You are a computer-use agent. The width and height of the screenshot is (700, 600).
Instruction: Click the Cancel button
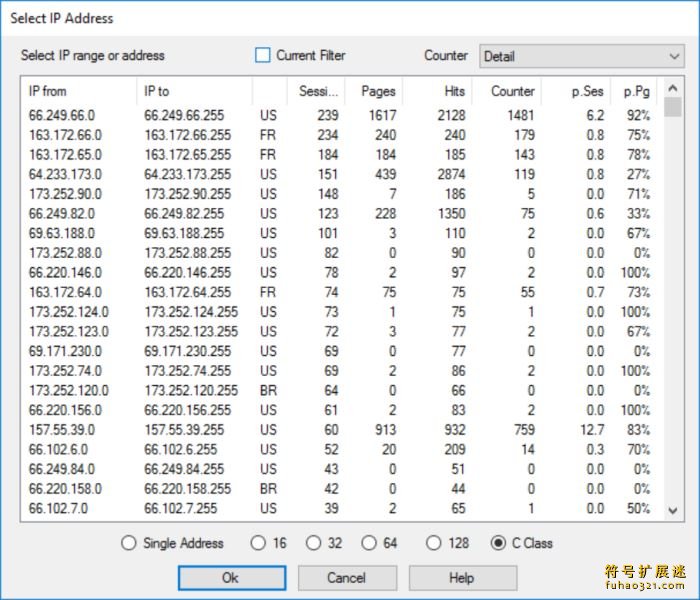347,578
